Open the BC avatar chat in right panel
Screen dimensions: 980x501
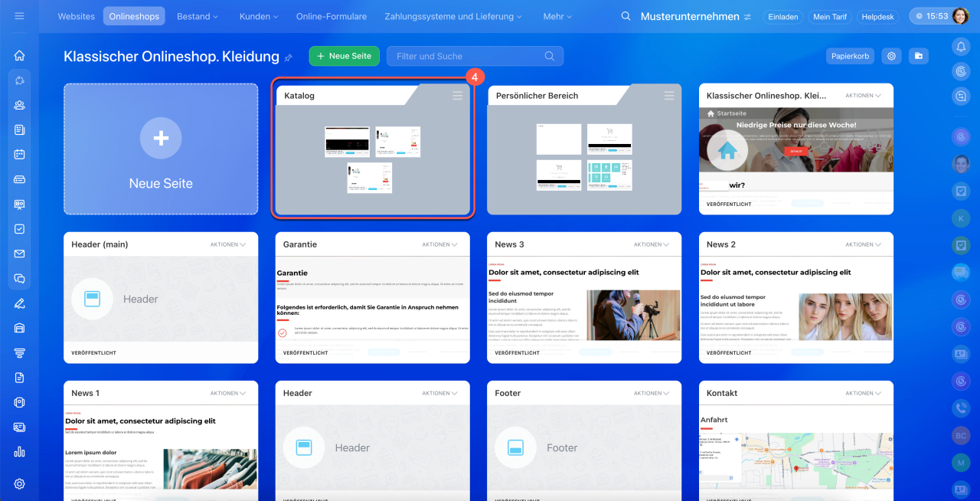pyautogui.click(x=961, y=435)
